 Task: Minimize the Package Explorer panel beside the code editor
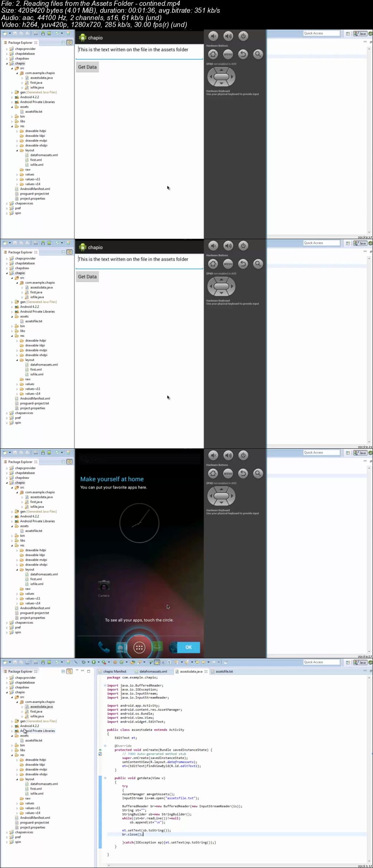tap(83, 670)
